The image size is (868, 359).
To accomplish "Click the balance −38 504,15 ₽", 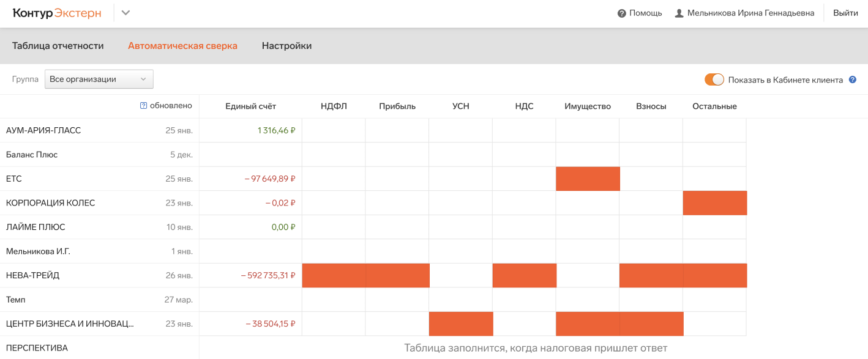I will 271,324.
